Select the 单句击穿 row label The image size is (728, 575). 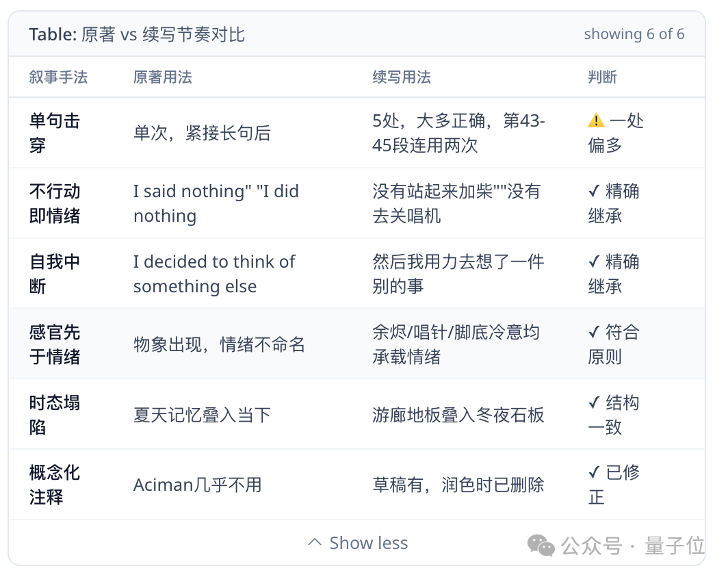pos(54,133)
